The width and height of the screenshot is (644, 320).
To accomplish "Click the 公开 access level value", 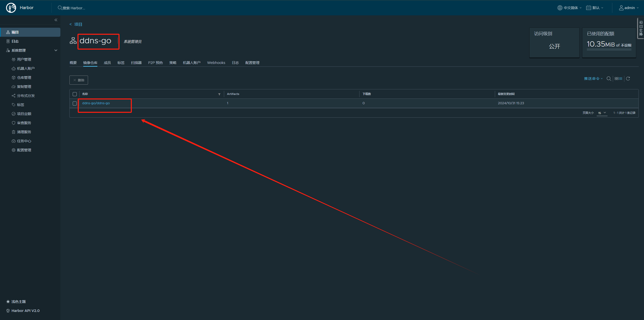I will 554,46.
